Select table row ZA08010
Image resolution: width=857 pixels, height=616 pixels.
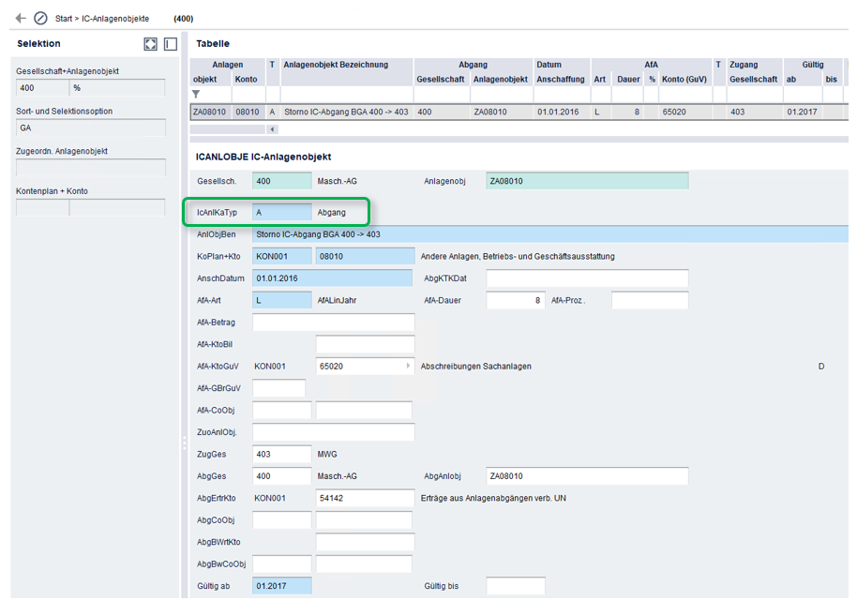[x=519, y=112]
